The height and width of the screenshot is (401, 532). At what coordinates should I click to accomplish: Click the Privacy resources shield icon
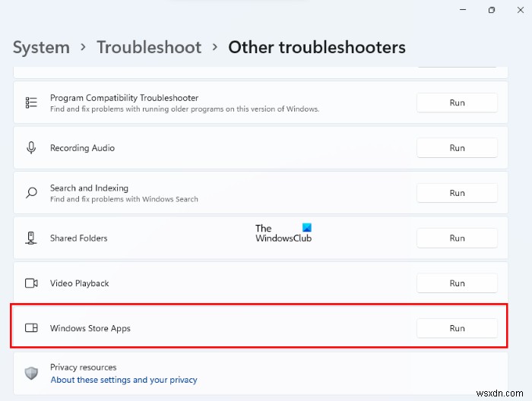point(31,373)
